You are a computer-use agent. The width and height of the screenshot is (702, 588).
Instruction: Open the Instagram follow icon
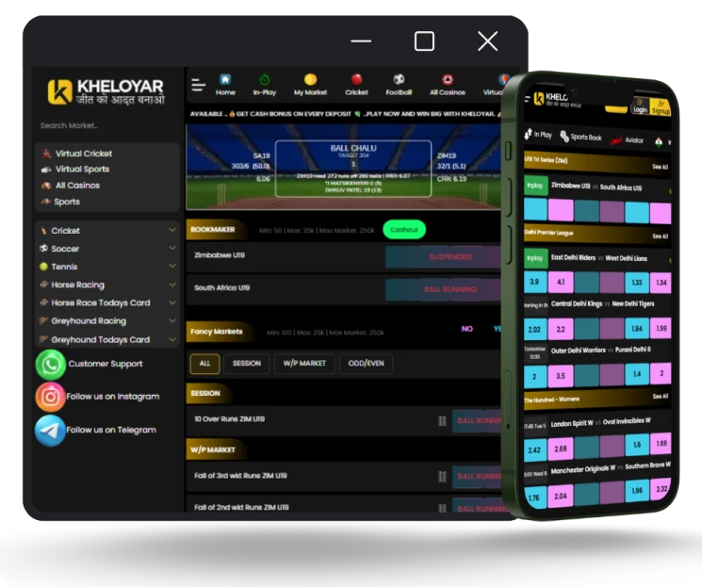tap(51, 397)
